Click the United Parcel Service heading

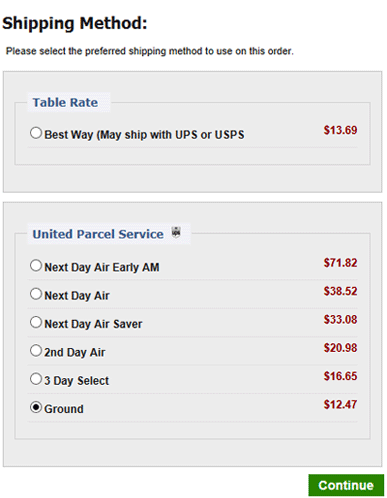[x=98, y=234]
